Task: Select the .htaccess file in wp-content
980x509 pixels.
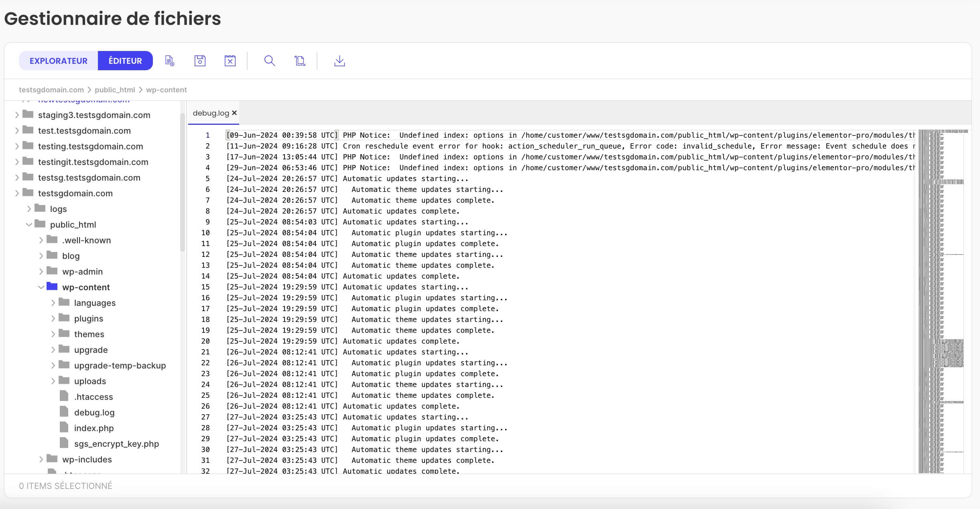Action: [x=94, y=397]
